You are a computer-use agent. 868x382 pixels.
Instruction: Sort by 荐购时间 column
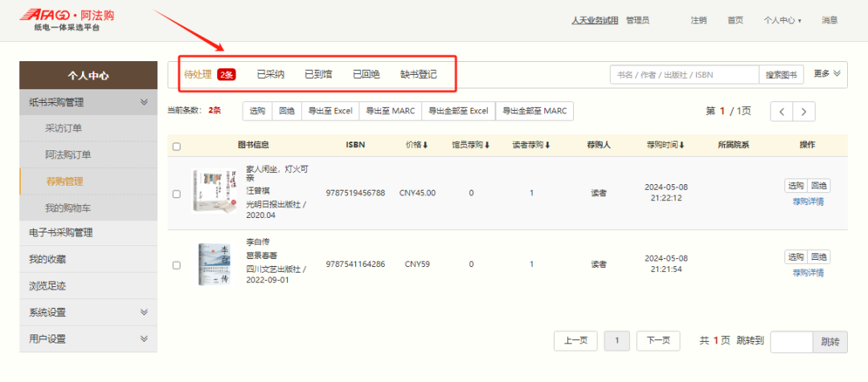coord(665,146)
